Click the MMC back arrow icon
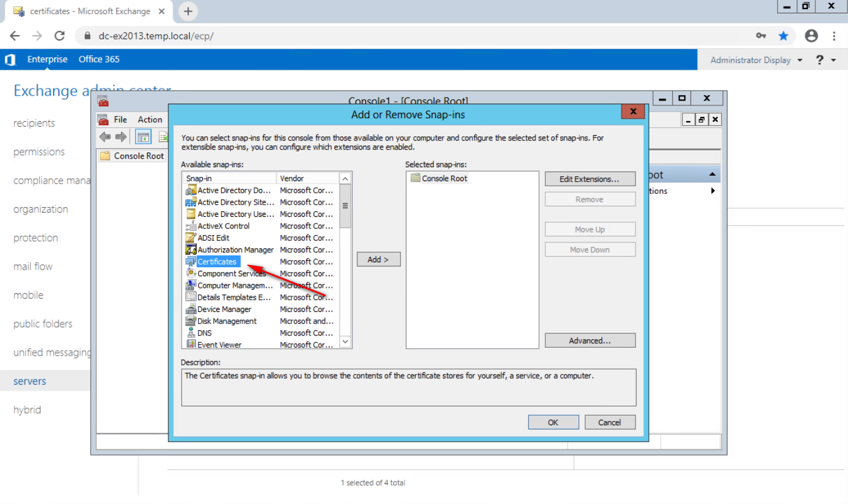Screen dimensions: 848x504 pyautogui.click(x=105, y=137)
